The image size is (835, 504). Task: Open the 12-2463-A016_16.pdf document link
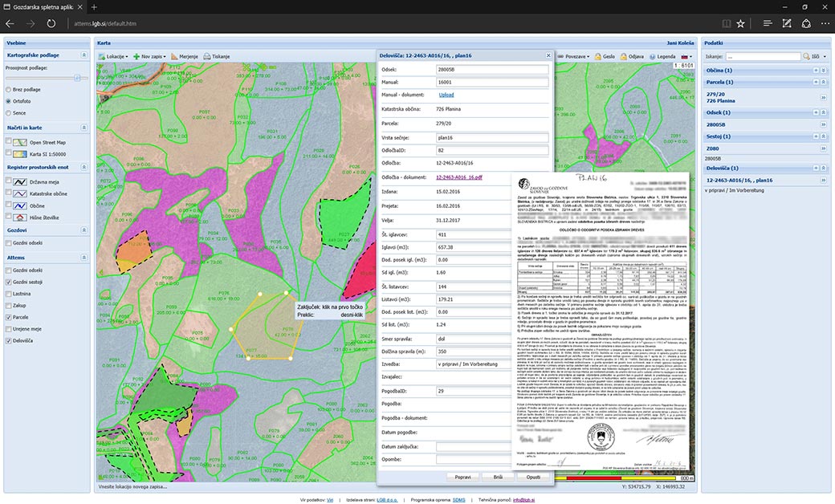458,176
